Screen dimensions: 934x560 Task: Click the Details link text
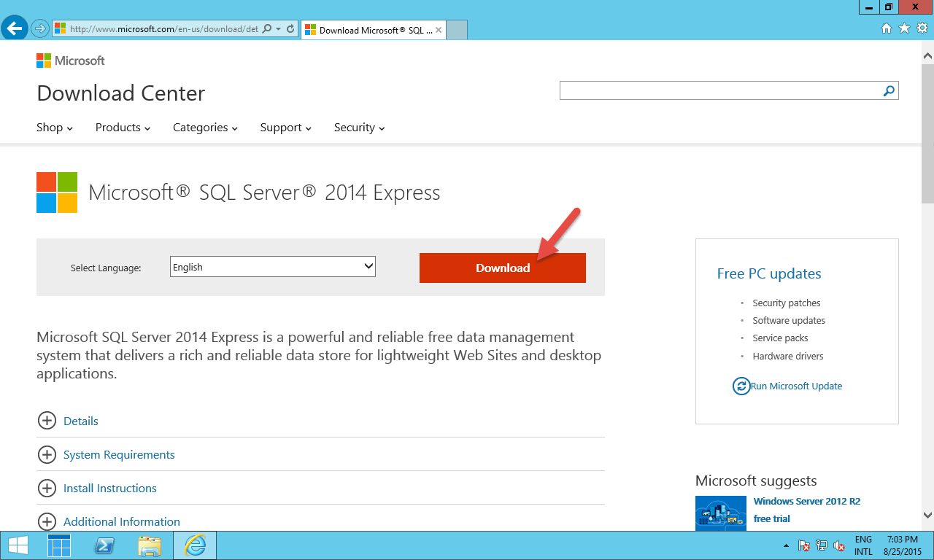(x=80, y=421)
